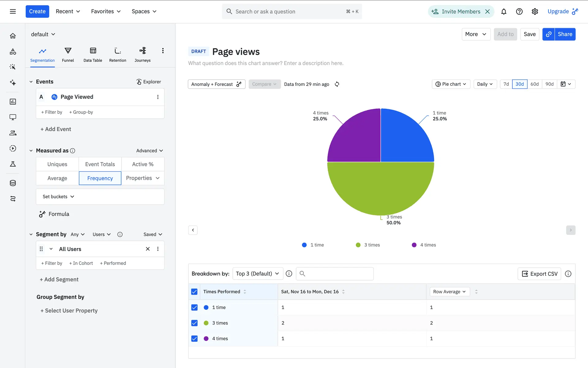This screenshot has height=368, width=588.
Task: Toggle the Times Performed header checkbox
Action: (x=194, y=292)
